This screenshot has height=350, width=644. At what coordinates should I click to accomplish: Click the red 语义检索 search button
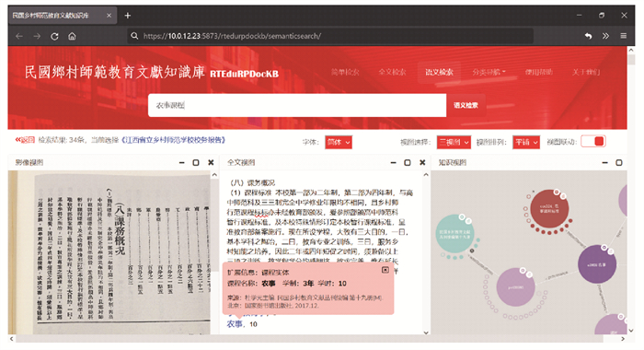[x=466, y=105]
